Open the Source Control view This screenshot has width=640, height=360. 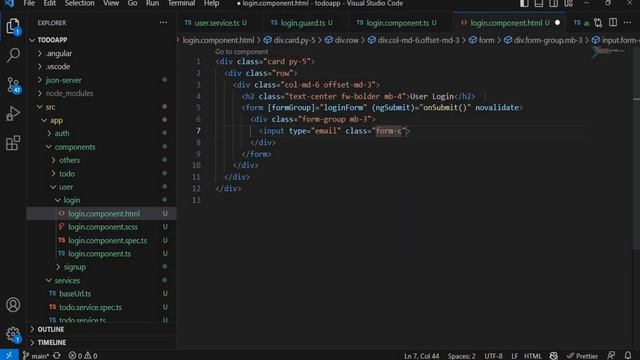13,84
